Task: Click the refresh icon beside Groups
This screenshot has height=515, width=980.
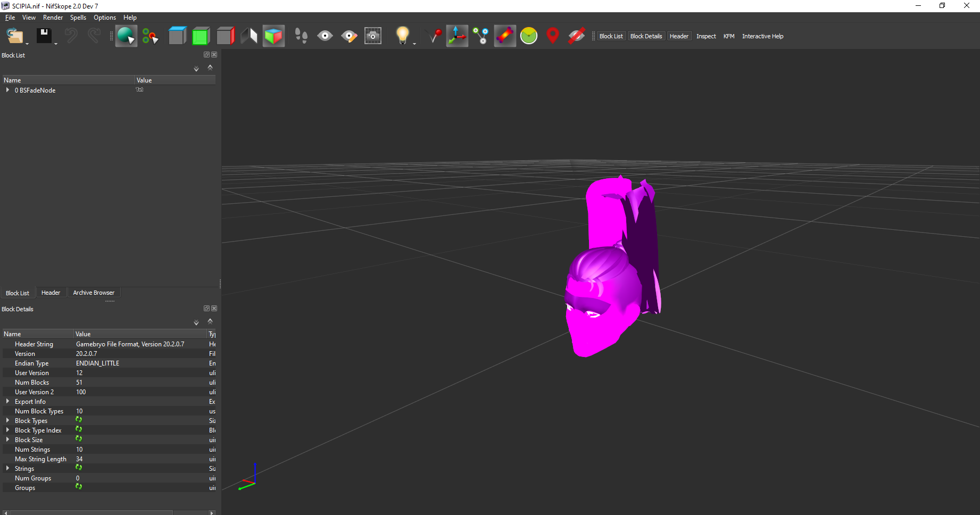Action: click(79, 487)
